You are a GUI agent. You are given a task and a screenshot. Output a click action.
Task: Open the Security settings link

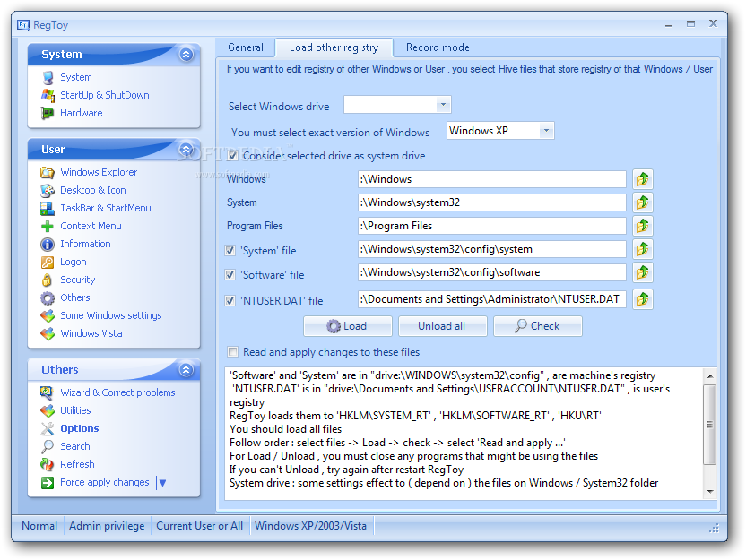(x=77, y=280)
